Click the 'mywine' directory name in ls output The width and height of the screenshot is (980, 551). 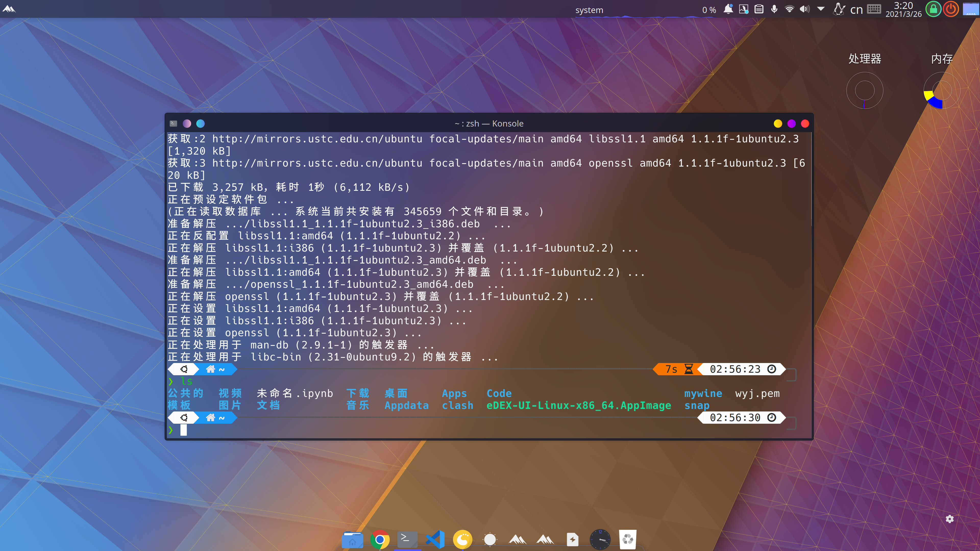tap(703, 394)
